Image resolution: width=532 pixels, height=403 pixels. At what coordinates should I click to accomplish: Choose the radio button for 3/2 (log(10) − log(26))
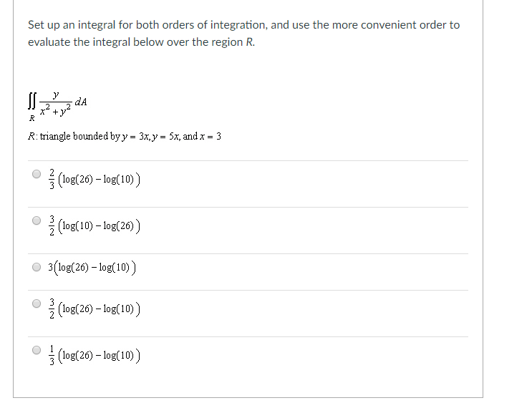coord(37,220)
